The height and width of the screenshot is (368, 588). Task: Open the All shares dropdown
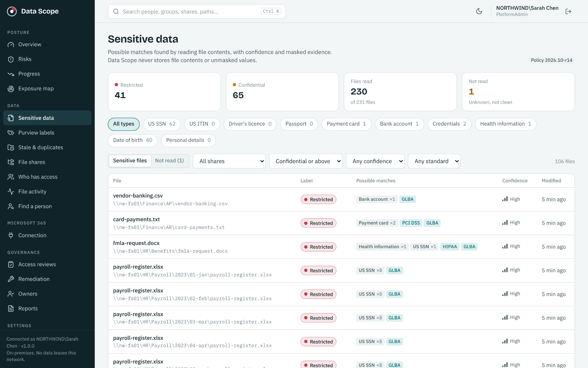(x=229, y=161)
